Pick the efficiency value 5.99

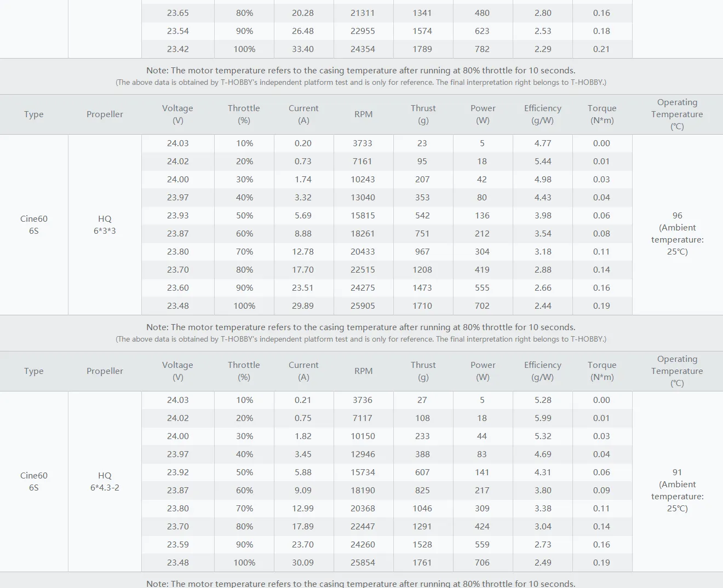[543, 418]
